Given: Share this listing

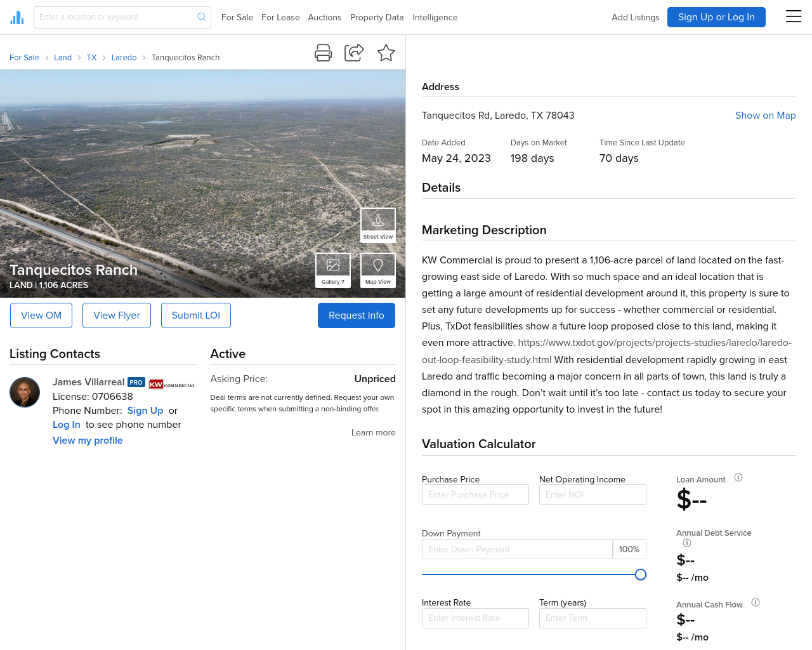Looking at the screenshot, I should click(x=354, y=53).
